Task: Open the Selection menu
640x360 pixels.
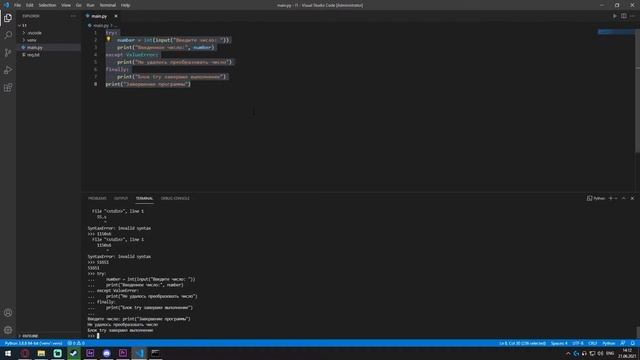Action: pyautogui.click(x=47, y=5)
